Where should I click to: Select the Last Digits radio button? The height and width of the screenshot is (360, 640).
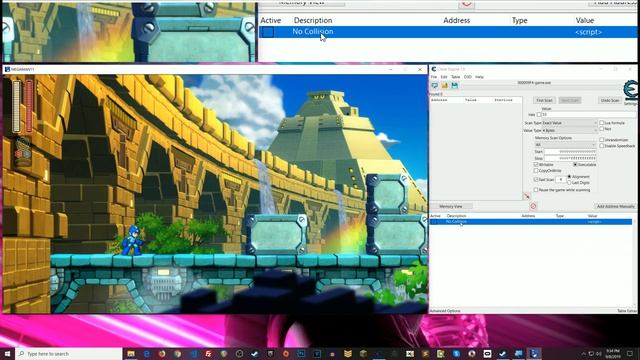[x=569, y=182]
